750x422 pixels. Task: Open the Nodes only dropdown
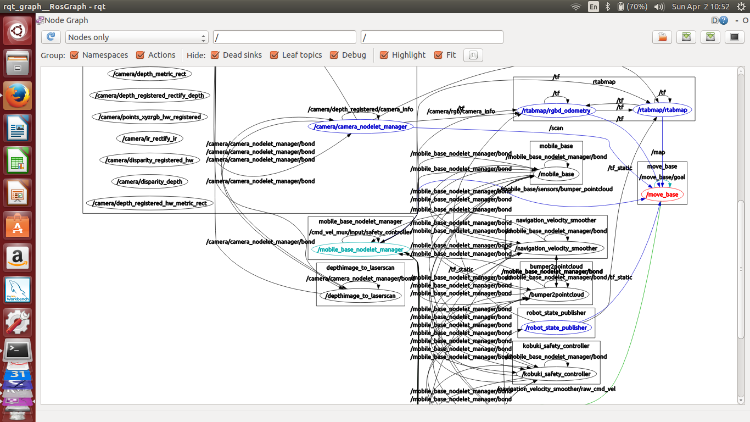(x=138, y=37)
